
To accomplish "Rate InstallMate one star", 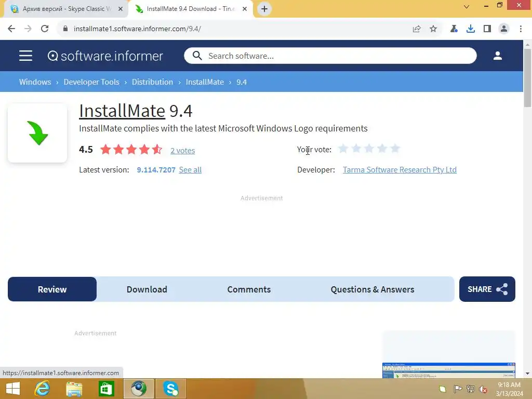I will click(x=343, y=149).
